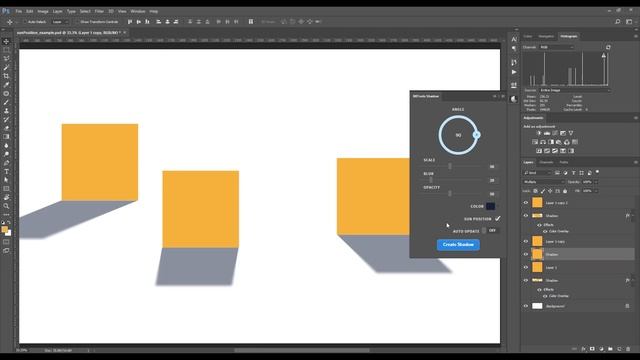Open the layer filter Kind dropdown
Screen dimensions: 640x360
pyautogui.click(x=537, y=173)
